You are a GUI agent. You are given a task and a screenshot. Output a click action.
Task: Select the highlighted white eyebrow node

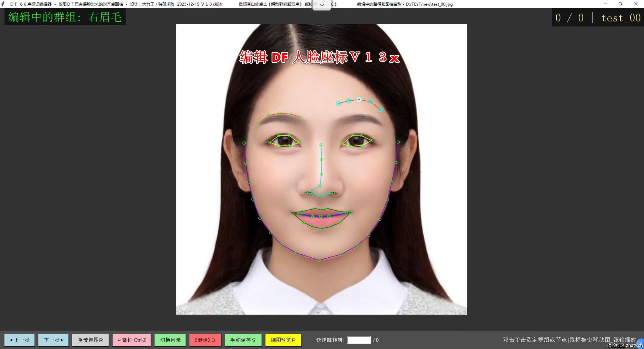tap(359, 100)
